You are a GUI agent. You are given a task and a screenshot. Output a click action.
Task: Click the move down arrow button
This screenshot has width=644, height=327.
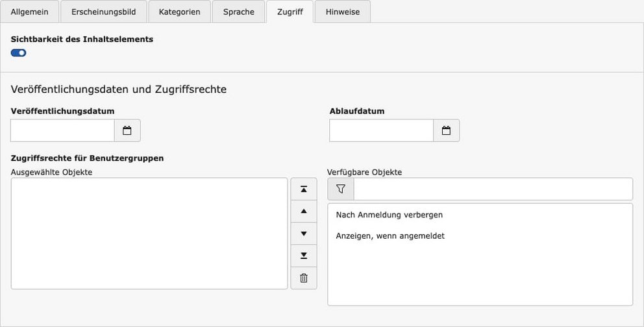pyautogui.click(x=303, y=234)
